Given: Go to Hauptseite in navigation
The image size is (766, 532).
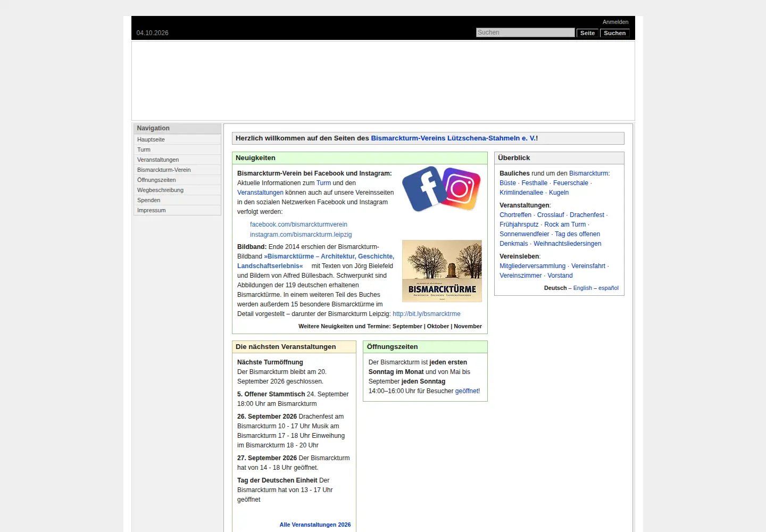Looking at the screenshot, I should coord(177,139).
